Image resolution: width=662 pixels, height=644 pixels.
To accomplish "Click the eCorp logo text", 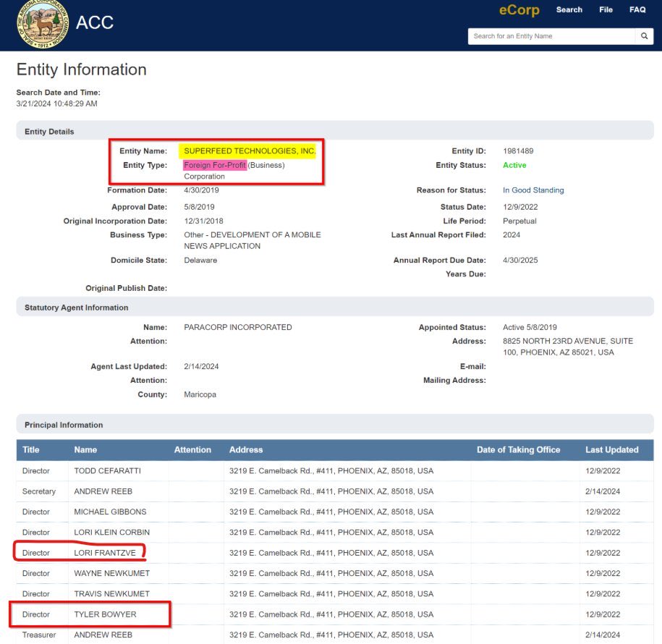I will [519, 10].
